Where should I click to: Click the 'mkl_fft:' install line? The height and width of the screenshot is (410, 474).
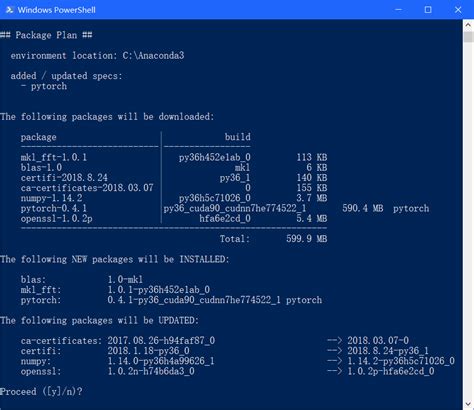(115, 290)
